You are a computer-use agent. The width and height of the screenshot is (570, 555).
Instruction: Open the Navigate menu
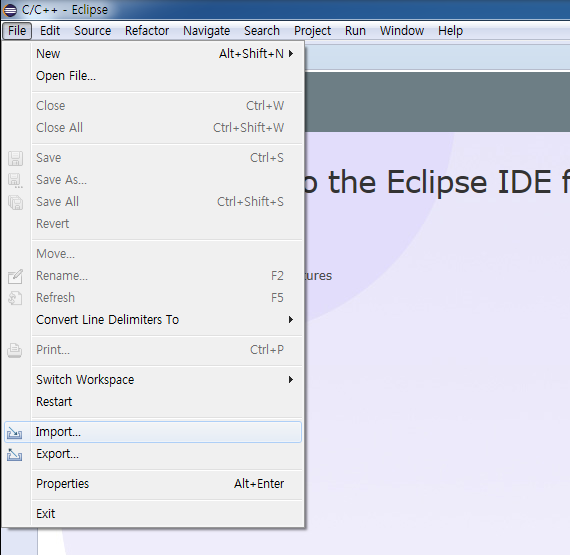[x=206, y=31]
